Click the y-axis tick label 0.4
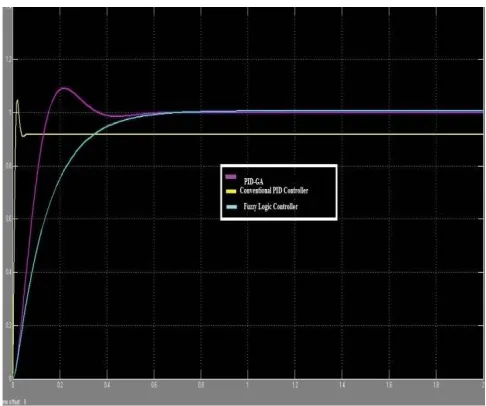This screenshot has width=486, height=406. click(x=8, y=272)
